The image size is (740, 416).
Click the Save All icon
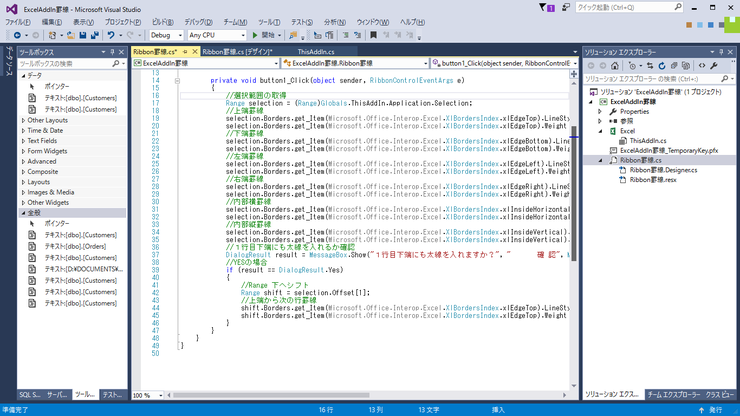[95, 35]
